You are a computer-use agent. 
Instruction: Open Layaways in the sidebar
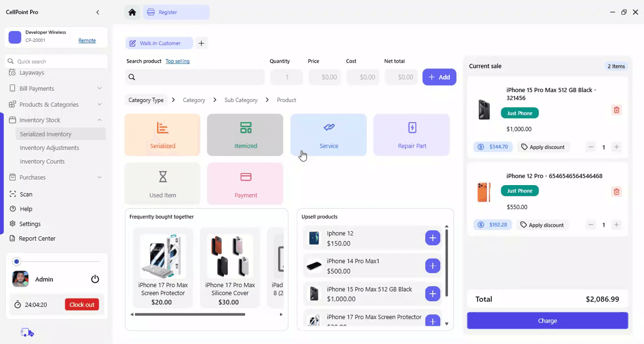pos(32,73)
